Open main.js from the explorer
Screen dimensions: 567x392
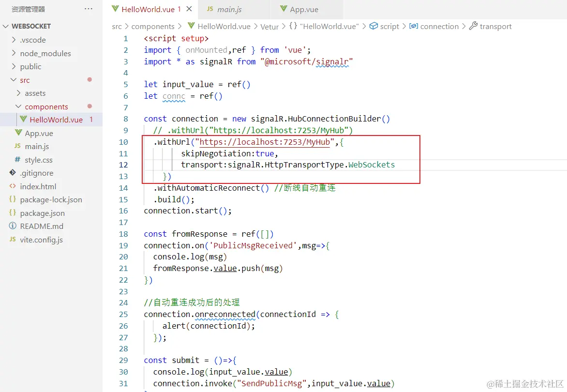(x=36, y=147)
